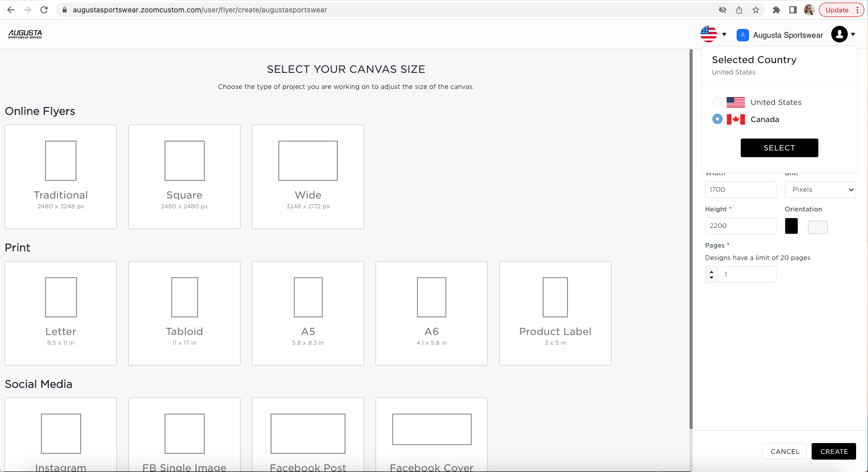Choose the portrait black orientation option
The width and height of the screenshot is (868, 472).
coord(791,226)
